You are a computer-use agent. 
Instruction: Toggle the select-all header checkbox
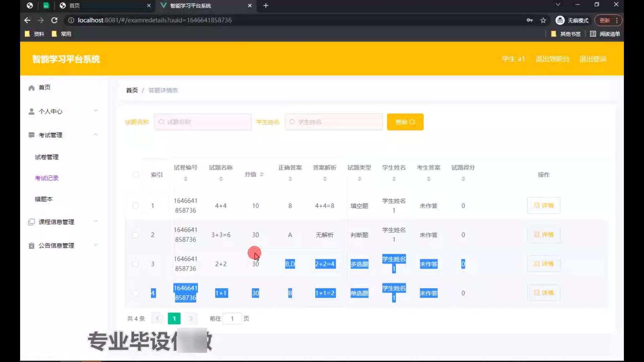(136, 175)
